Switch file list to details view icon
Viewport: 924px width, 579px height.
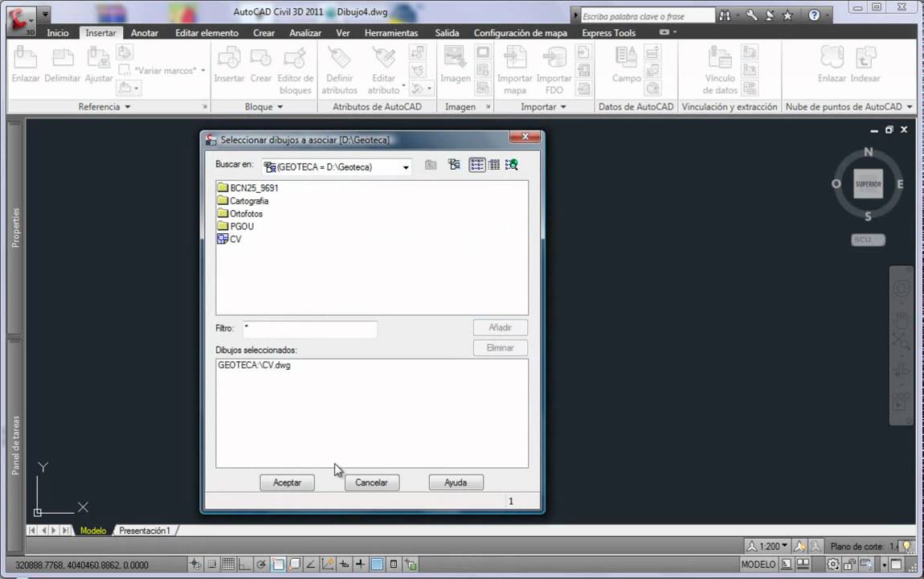494,165
